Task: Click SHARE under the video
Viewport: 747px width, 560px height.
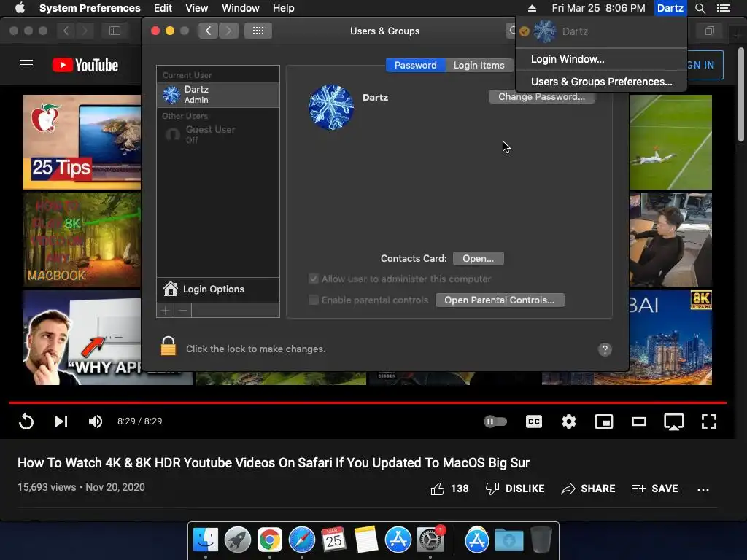Action: 588,489
